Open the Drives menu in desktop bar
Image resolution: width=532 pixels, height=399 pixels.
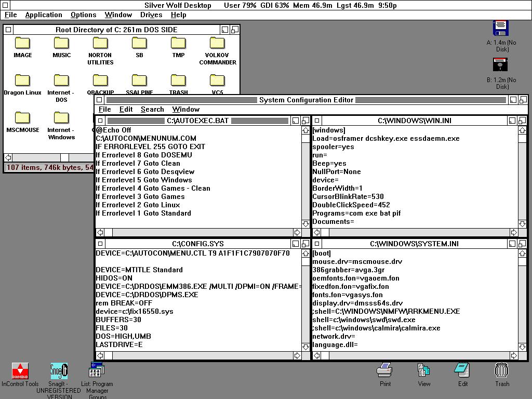coord(151,15)
